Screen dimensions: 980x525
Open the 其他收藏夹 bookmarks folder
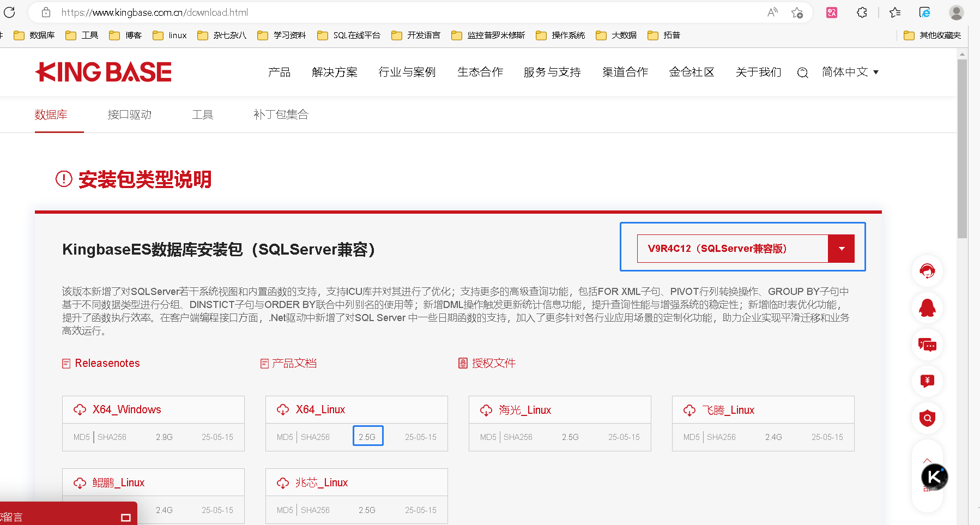click(x=933, y=35)
